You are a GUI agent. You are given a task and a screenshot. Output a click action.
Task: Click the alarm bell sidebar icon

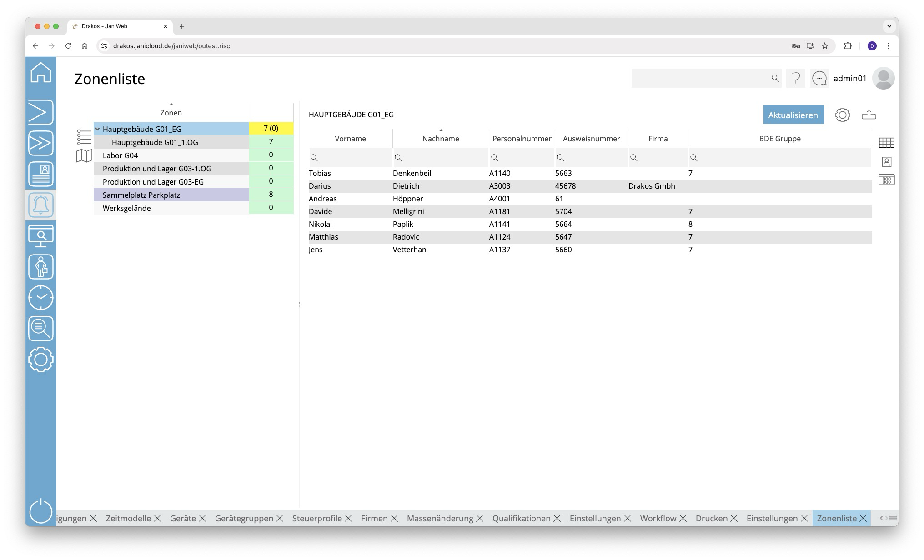coord(41,205)
